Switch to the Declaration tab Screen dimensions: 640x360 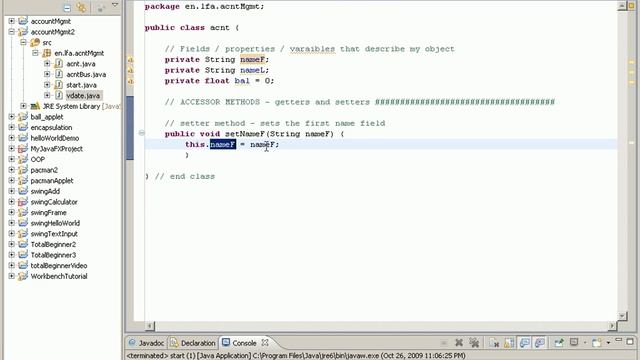tap(193, 343)
